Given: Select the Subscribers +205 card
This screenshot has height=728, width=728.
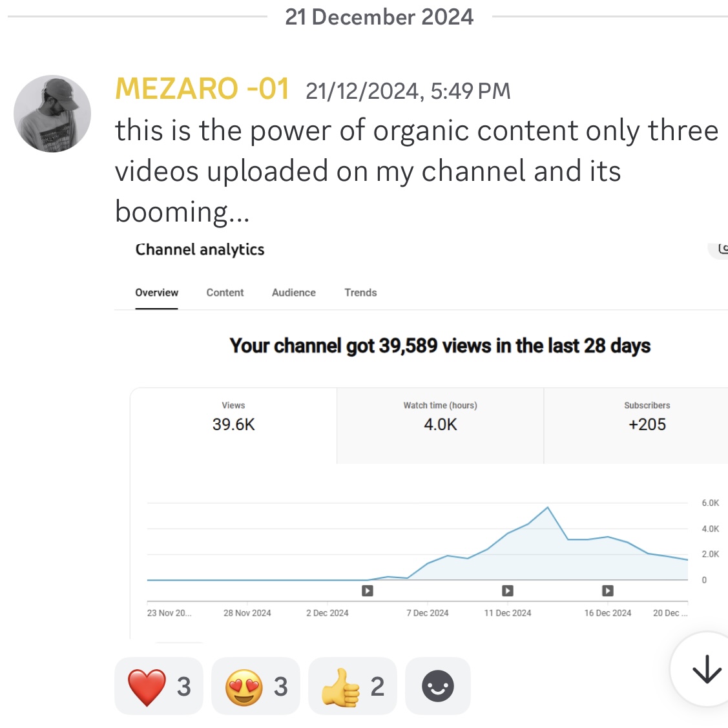Looking at the screenshot, I should coord(647,426).
